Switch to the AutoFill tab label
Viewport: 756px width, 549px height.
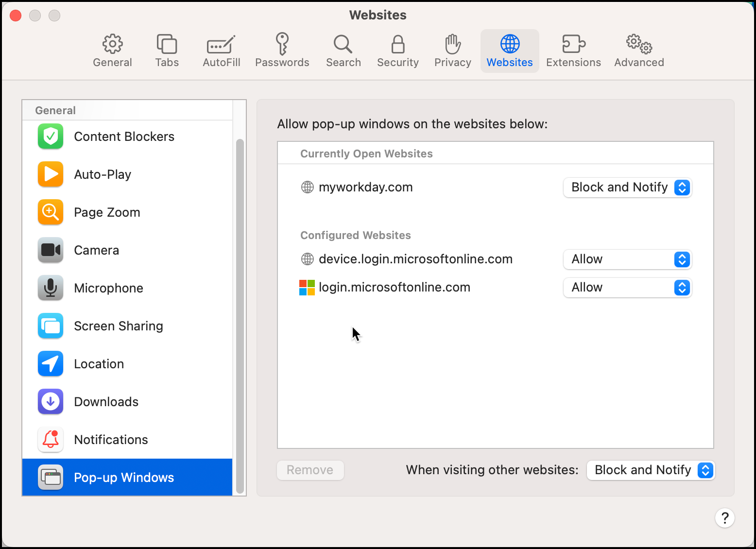pyautogui.click(x=221, y=63)
